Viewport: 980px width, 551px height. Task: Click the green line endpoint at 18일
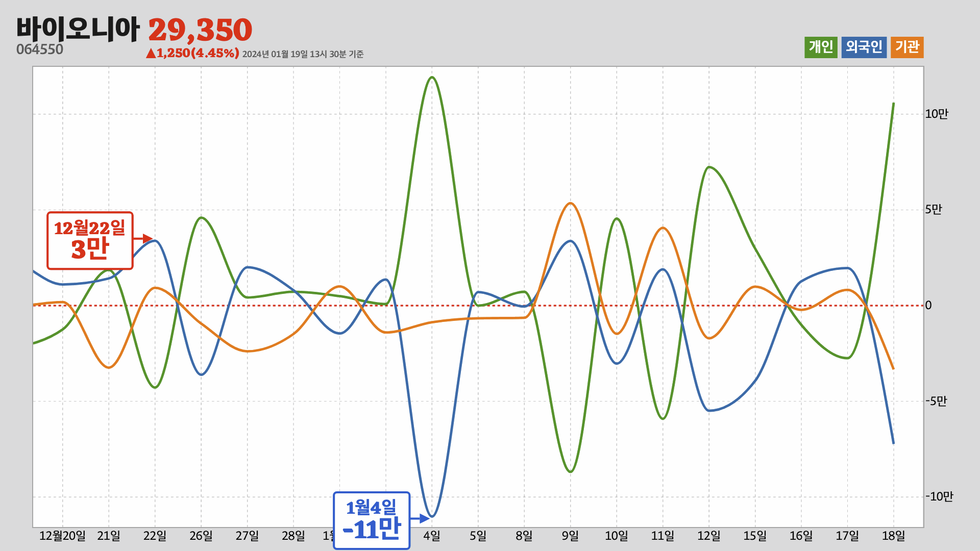[x=893, y=104]
